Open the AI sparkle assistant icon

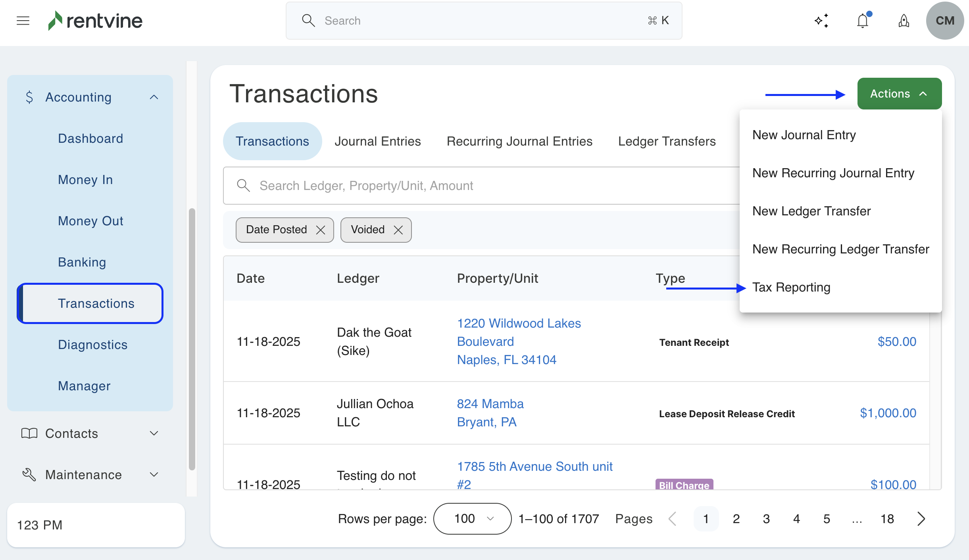pyautogui.click(x=821, y=21)
